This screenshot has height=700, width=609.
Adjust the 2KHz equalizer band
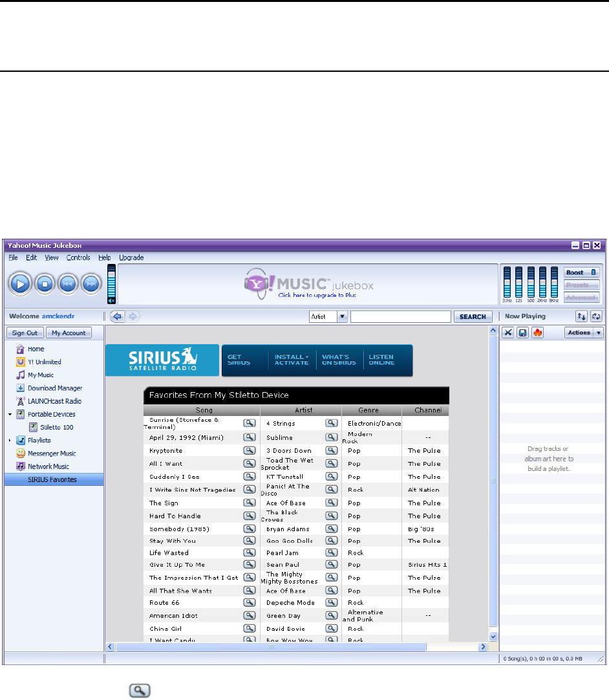point(542,282)
